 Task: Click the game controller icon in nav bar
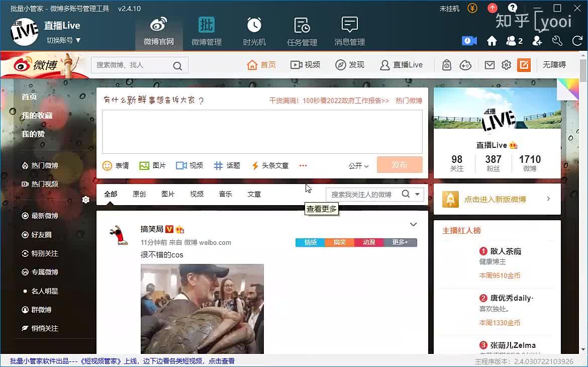click(465, 65)
